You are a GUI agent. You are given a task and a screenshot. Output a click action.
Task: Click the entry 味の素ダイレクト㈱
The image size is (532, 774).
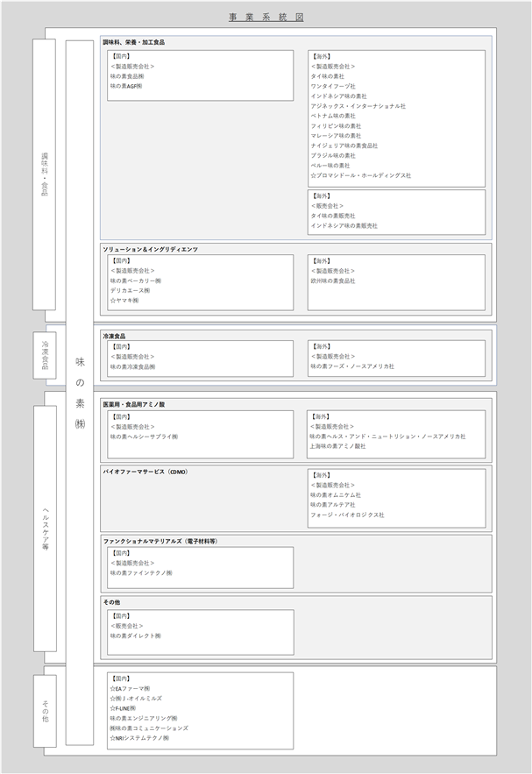coord(136,636)
